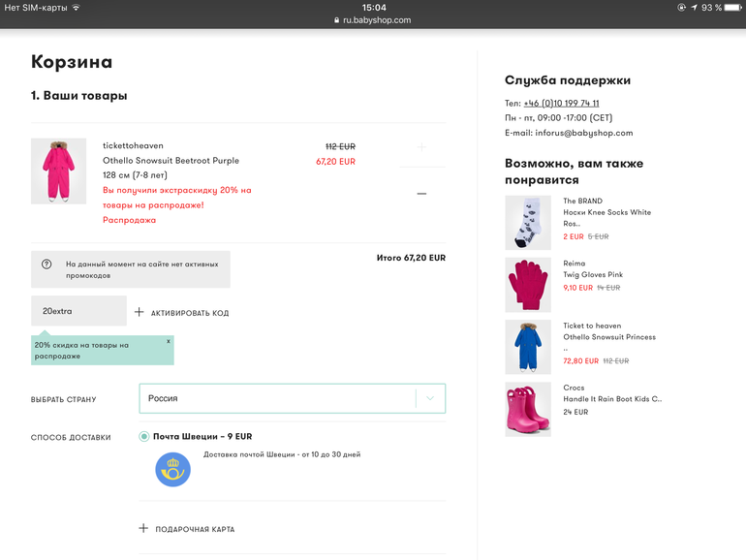The image size is (746, 560).
Task: Call the support phone number link
Action: click(561, 104)
